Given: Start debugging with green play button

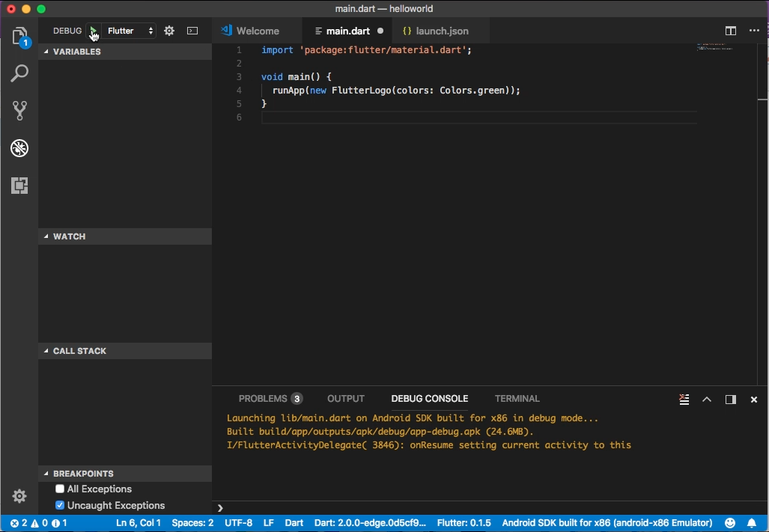Looking at the screenshot, I should click(x=93, y=31).
